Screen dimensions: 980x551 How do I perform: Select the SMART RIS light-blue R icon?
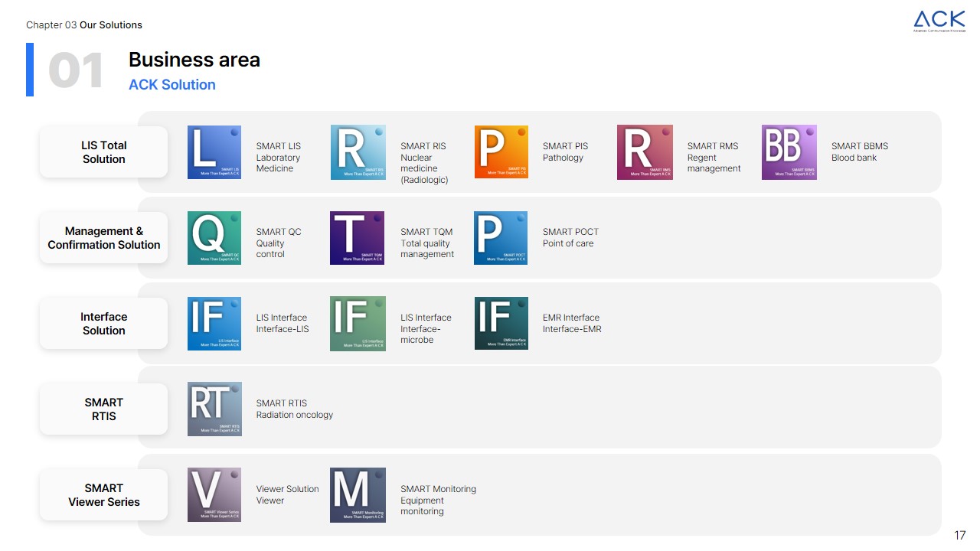[x=358, y=152]
